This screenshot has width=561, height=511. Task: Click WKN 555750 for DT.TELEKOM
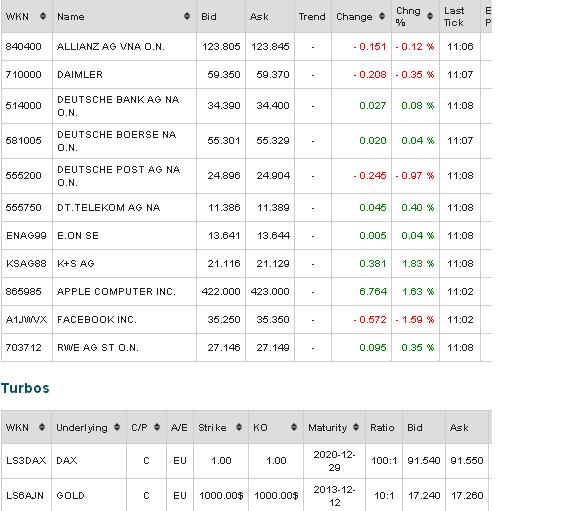(23, 208)
